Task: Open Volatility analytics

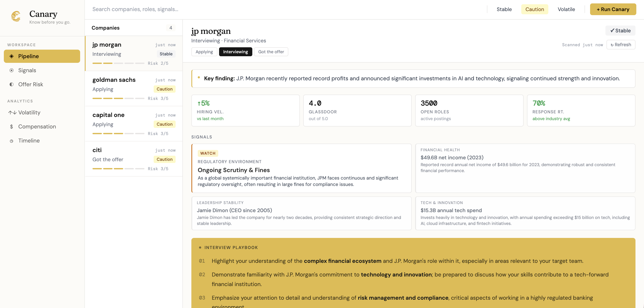Action: tap(42, 112)
